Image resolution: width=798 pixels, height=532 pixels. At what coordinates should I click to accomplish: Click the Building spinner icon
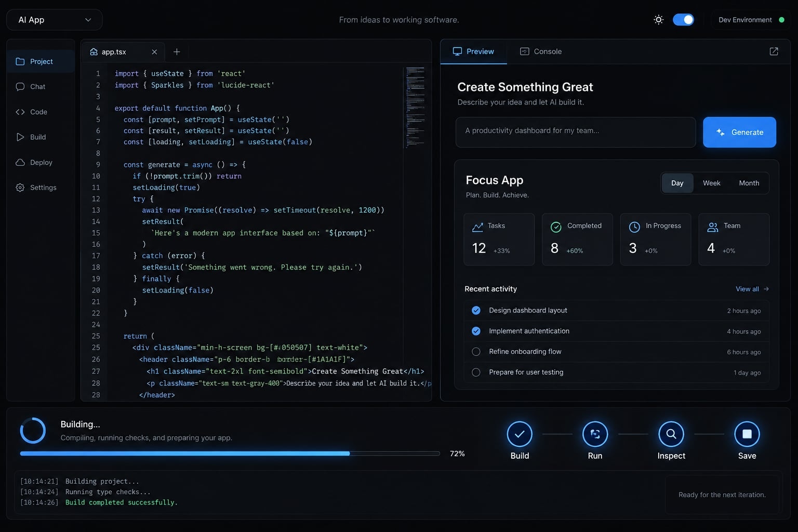click(x=33, y=430)
